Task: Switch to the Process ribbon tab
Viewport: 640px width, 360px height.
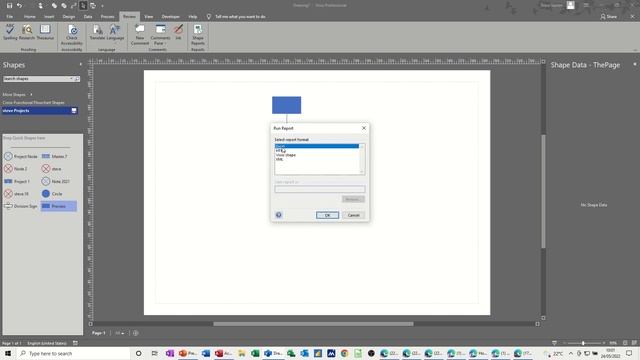Action: [x=107, y=17]
